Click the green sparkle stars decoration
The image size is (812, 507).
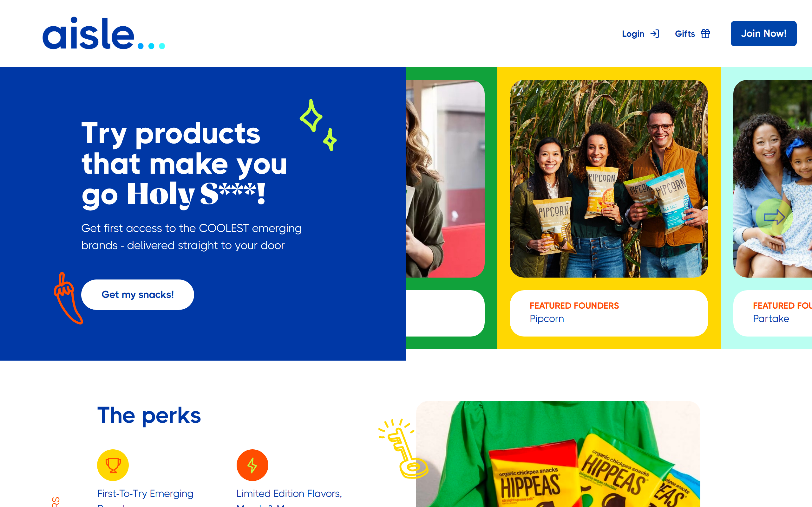[318, 125]
